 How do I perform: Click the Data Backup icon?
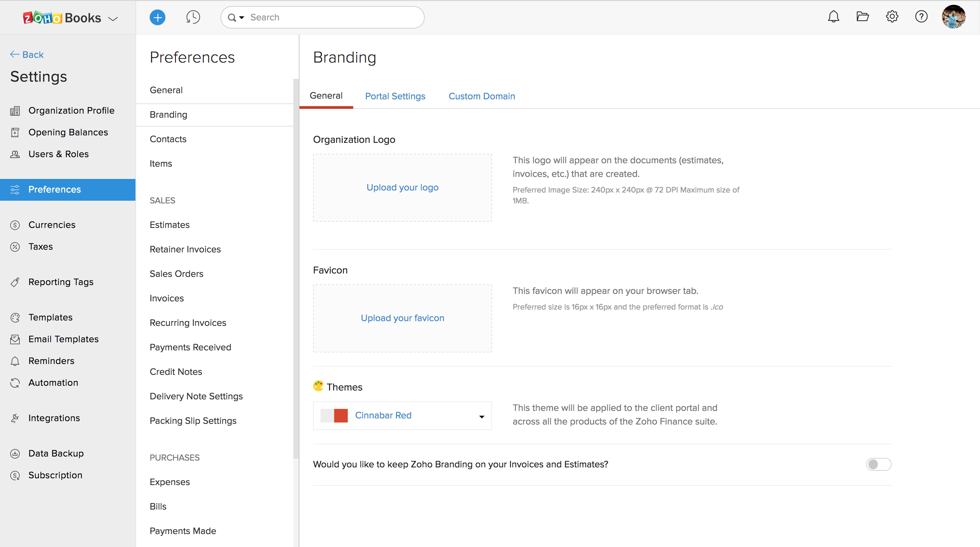coord(15,453)
